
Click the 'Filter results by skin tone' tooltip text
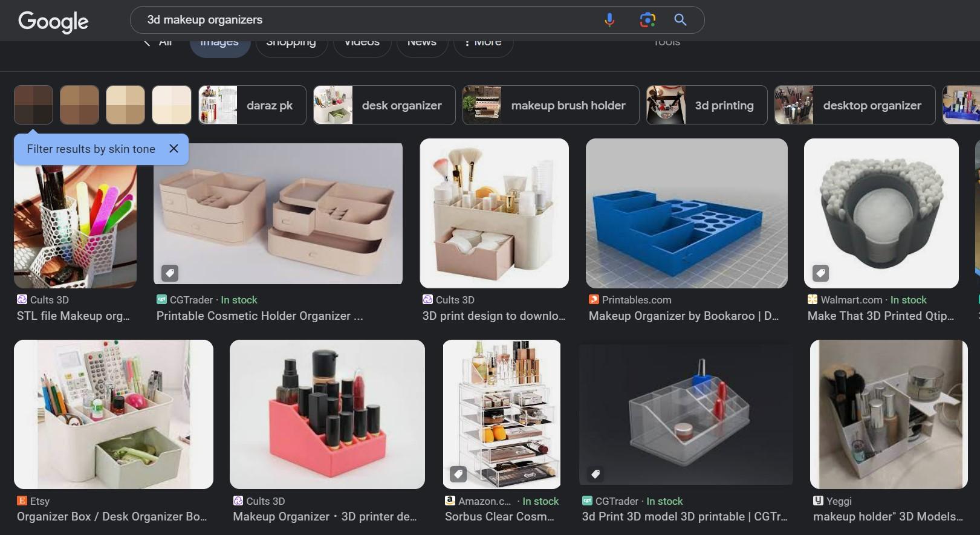[x=91, y=149]
